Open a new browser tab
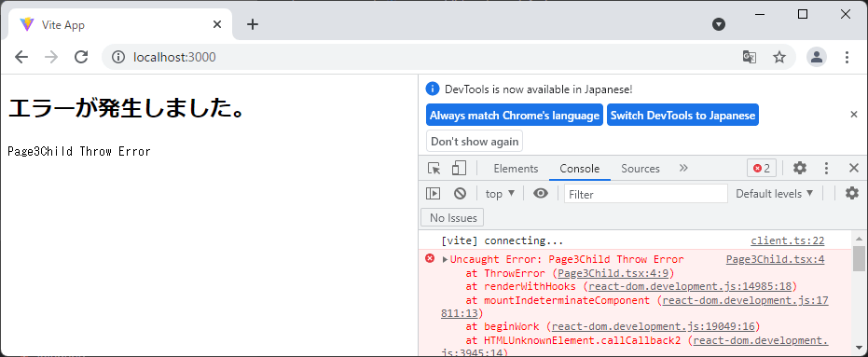The height and width of the screenshot is (357, 868). click(x=253, y=24)
